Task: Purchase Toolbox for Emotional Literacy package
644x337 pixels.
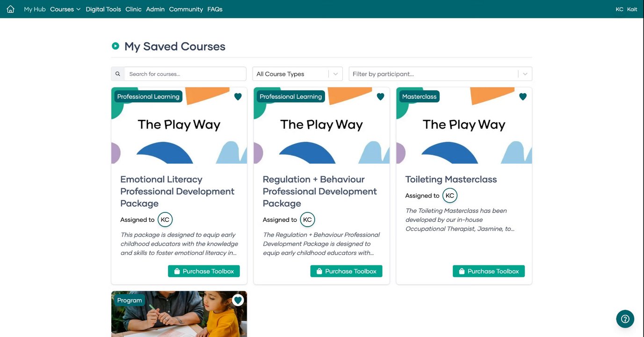Action: point(204,271)
